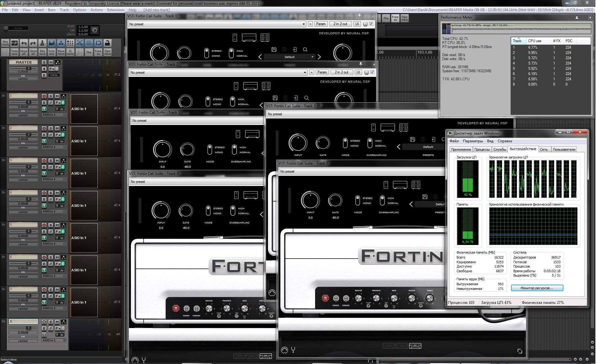The height and width of the screenshot is (364, 596).
Task: Open project settings via the wrench icon
Action: tap(15, 43)
